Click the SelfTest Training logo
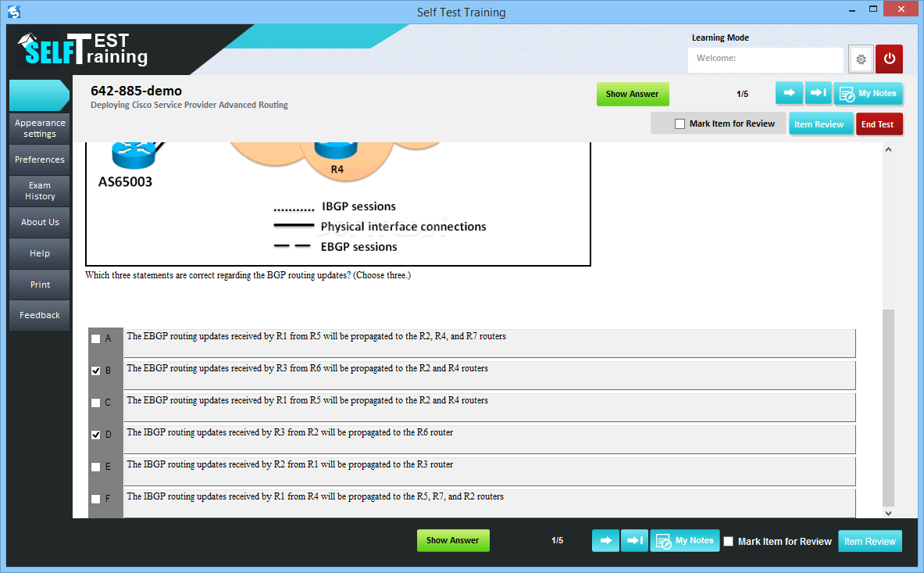Image resolution: width=924 pixels, height=573 pixels. click(x=83, y=49)
